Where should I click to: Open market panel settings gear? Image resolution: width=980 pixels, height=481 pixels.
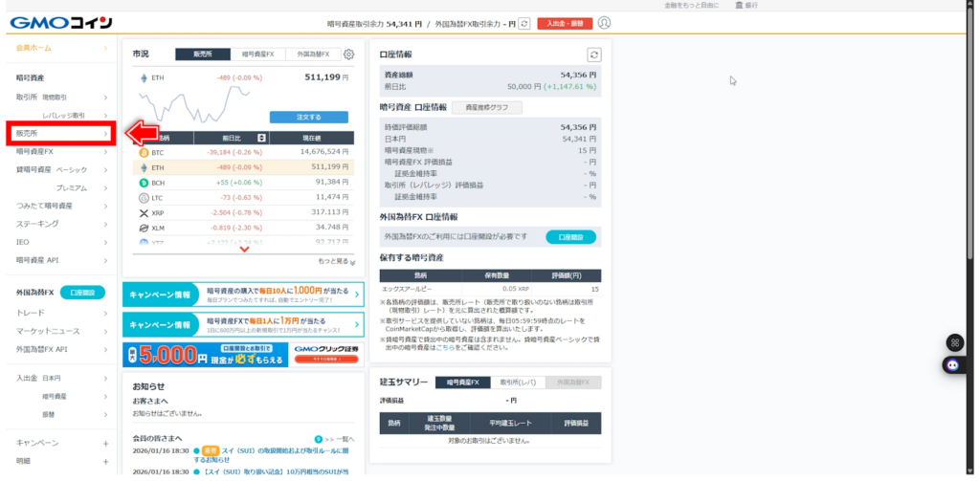(x=348, y=55)
